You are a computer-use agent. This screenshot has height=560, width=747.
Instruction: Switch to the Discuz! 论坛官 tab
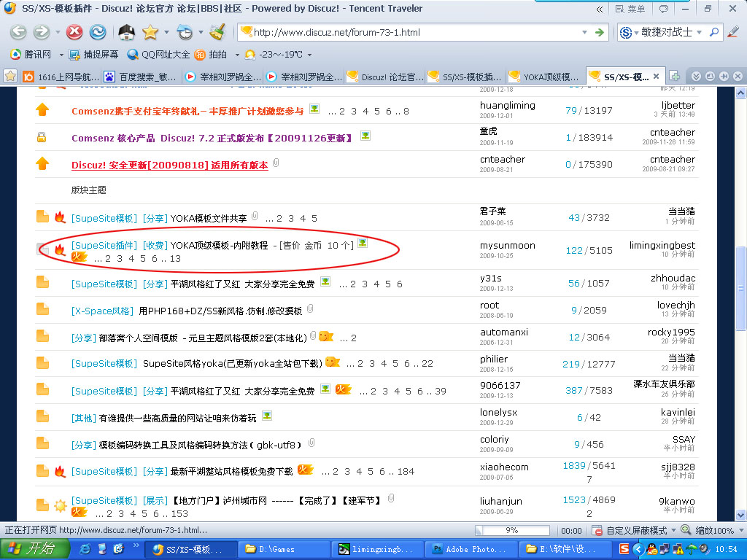[385, 76]
